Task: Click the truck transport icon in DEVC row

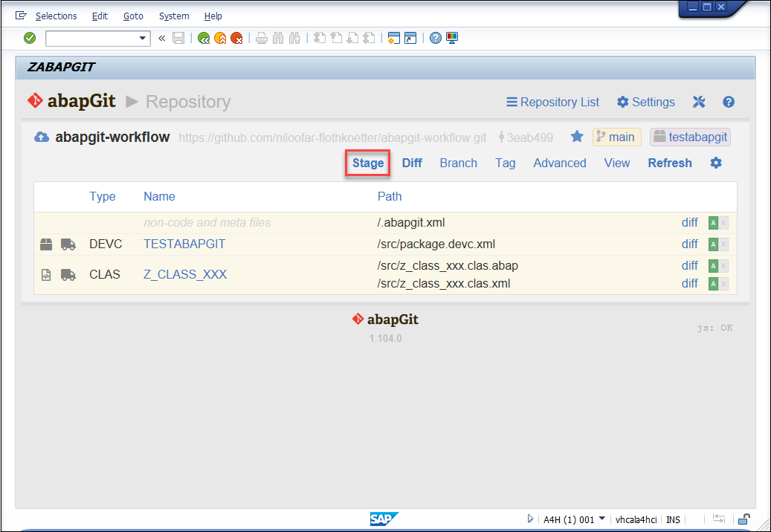Action: (68, 244)
